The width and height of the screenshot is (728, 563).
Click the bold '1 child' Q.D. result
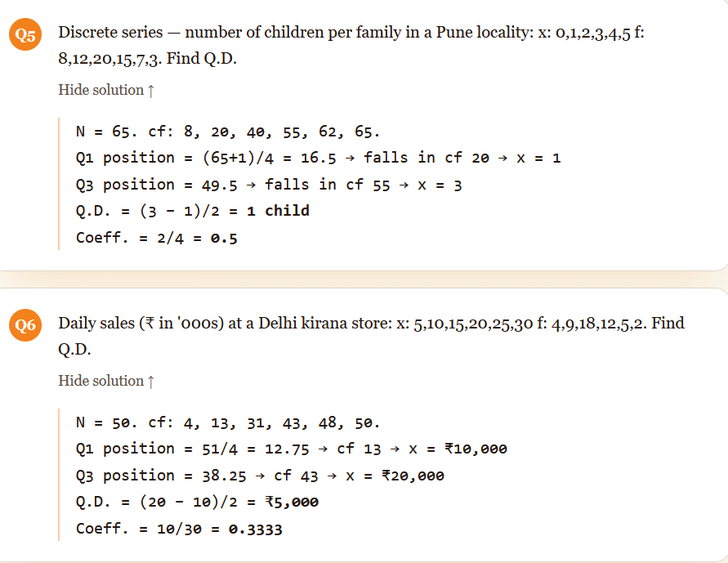point(278,211)
